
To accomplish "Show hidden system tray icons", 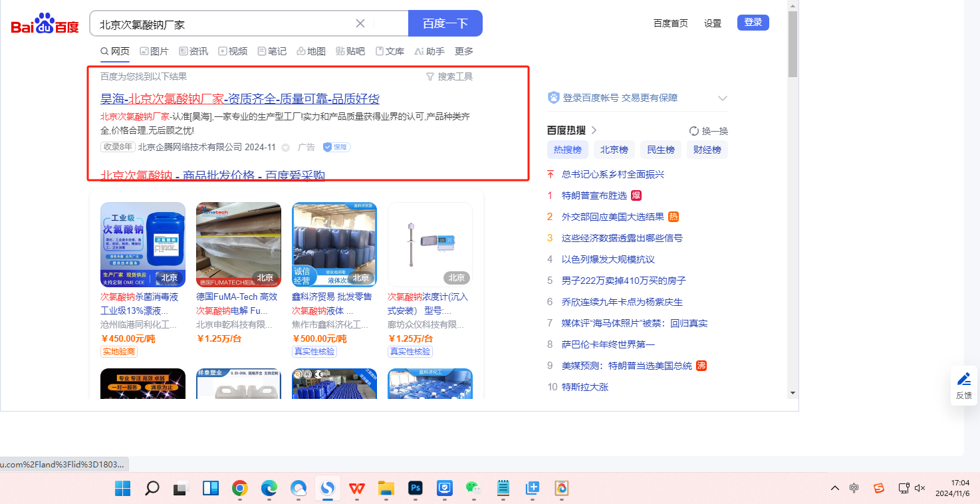I will (835, 488).
